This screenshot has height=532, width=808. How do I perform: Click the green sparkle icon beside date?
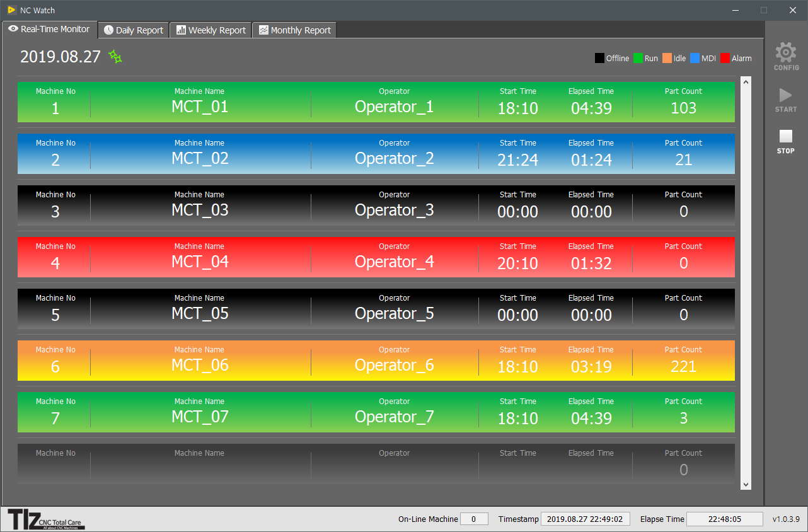[115, 57]
